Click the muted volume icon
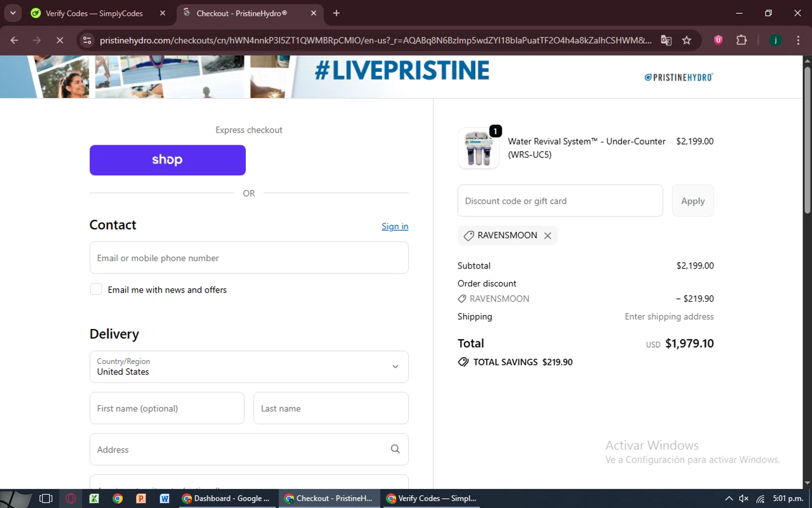812x508 pixels. (744, 498)
